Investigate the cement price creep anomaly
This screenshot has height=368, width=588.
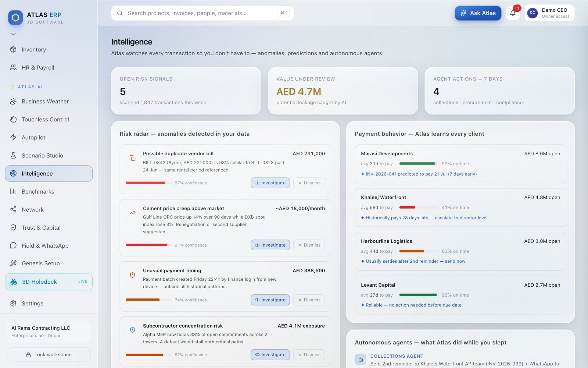pos(270,245)
